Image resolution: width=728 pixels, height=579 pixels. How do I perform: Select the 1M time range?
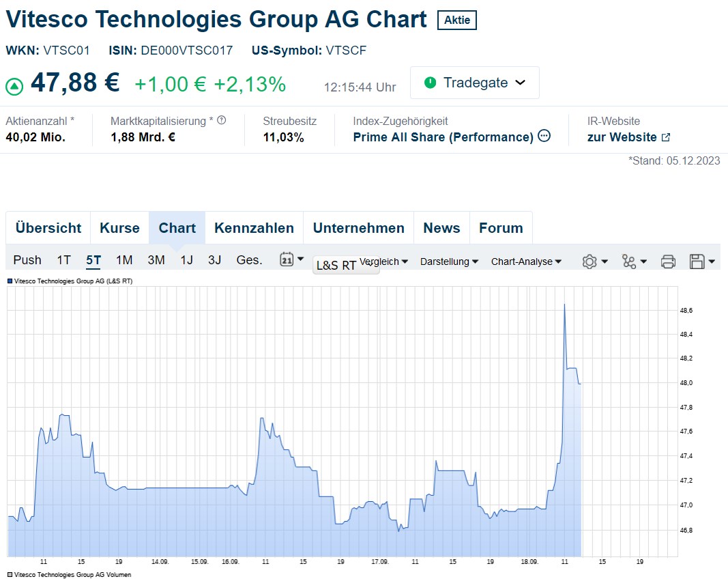(x=124, y=260)
